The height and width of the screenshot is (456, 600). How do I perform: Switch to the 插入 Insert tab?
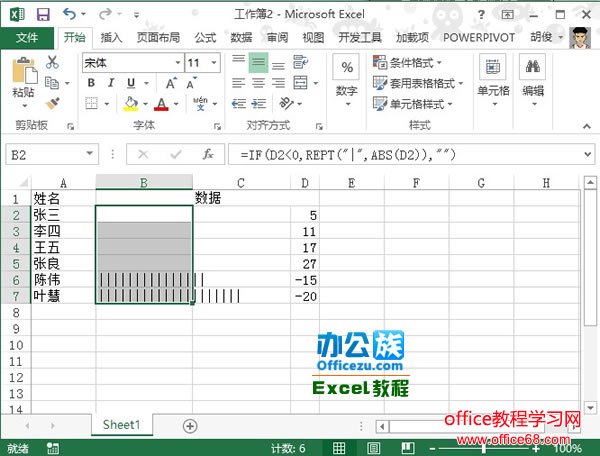pyautogui.click(x=111, y=37)
